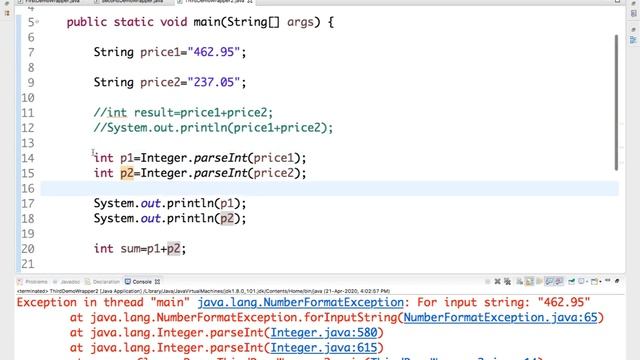Click p2 in println on line 18
The height and width of the screenshot is (360, 640).
227,219
